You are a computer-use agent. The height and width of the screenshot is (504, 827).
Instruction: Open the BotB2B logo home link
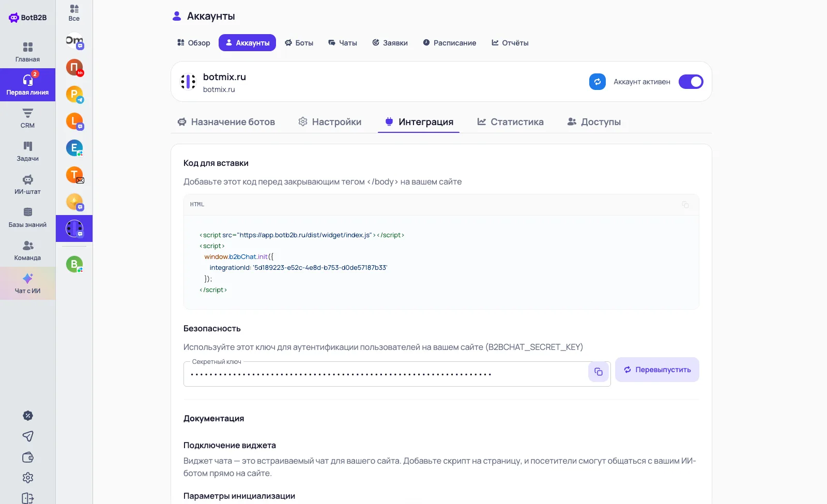(x=28, y=18)
